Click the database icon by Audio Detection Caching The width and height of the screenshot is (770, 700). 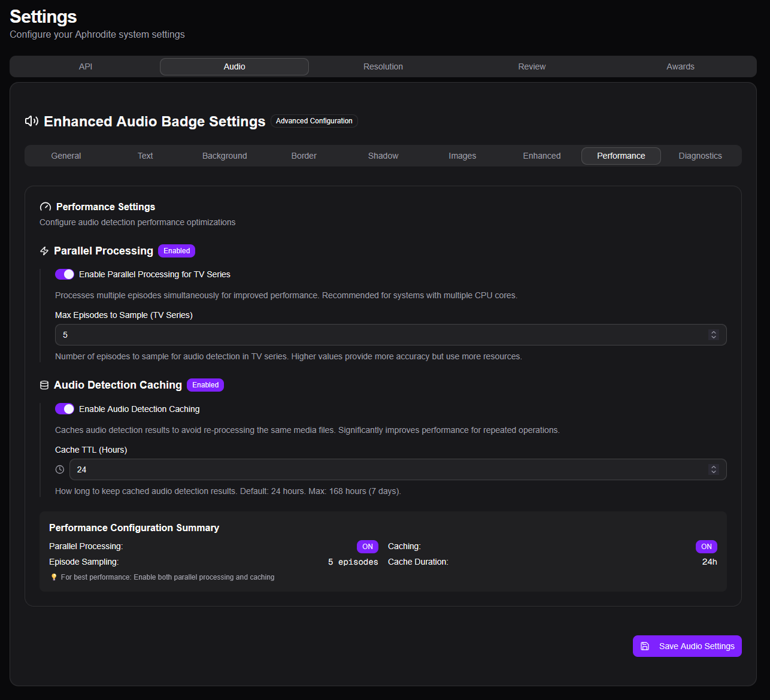[x=44, y=385]
